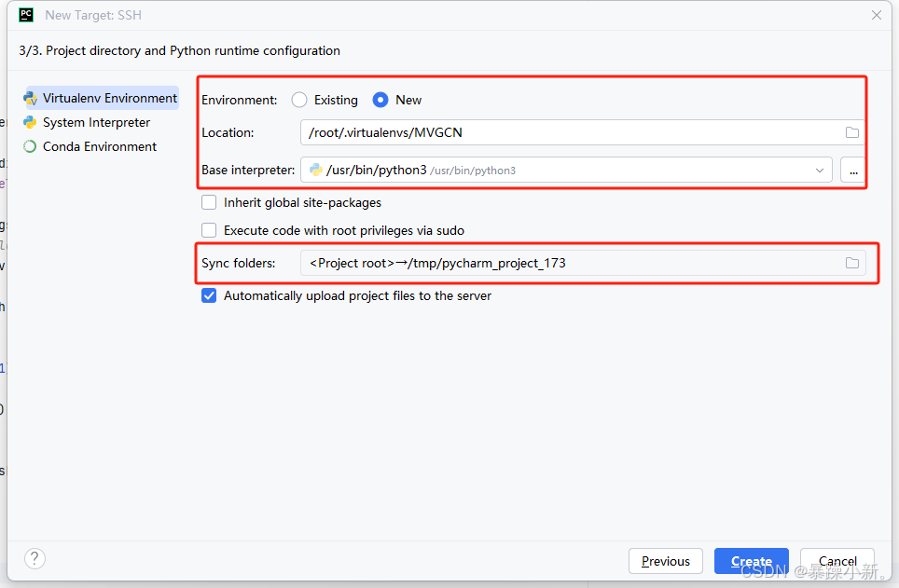Screen dimensions: 899x588
Task: Click the python icon in Base interpreter
Action: click(316, 170)
